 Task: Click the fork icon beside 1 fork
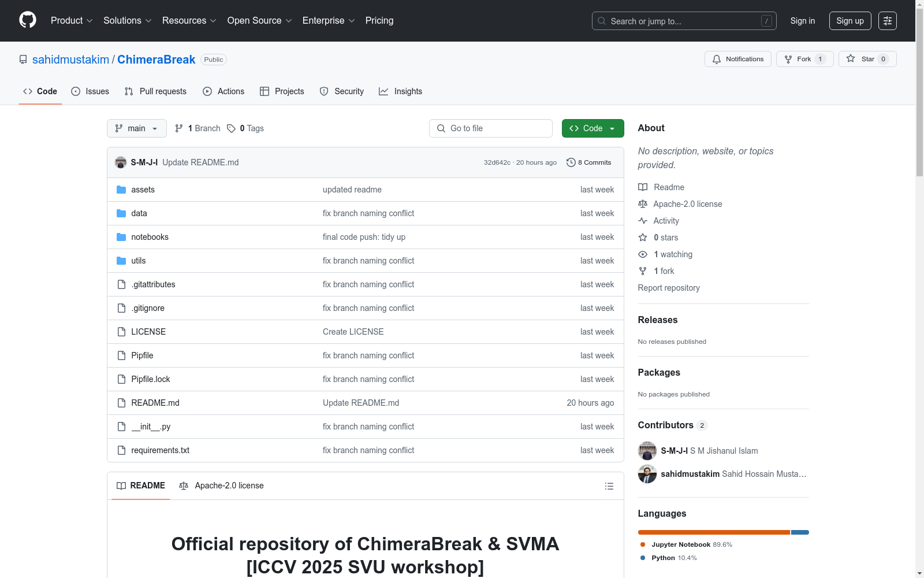[643, 271]
